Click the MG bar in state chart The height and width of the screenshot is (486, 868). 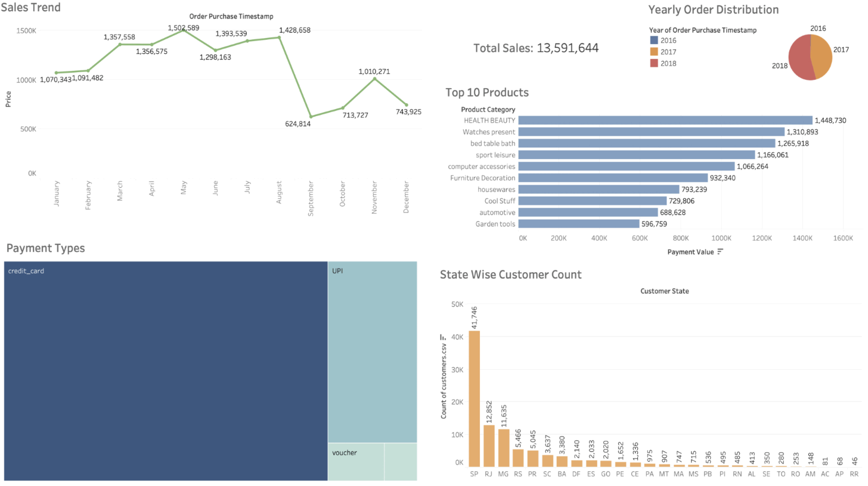504,448
